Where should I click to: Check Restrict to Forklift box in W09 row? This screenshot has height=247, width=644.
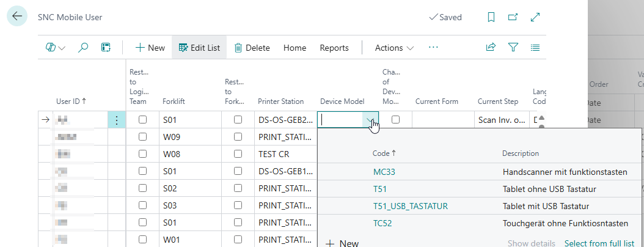pos(238,137)
